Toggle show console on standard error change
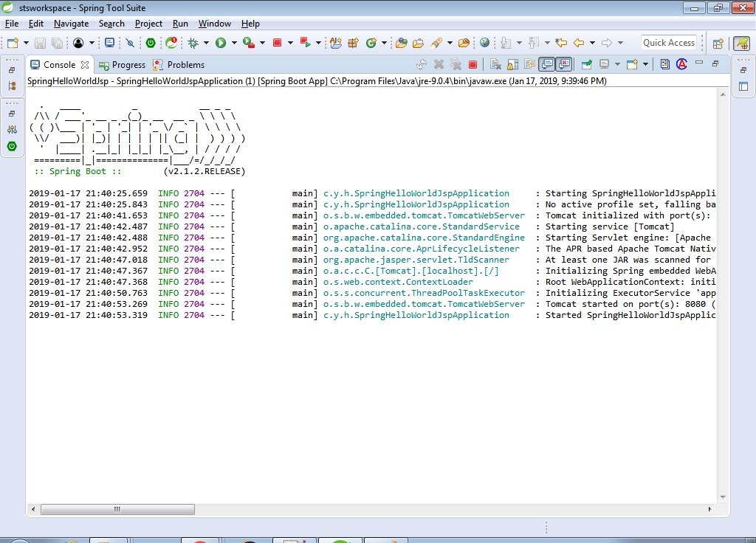Viewport: 756px width, 543px height. 564,65
